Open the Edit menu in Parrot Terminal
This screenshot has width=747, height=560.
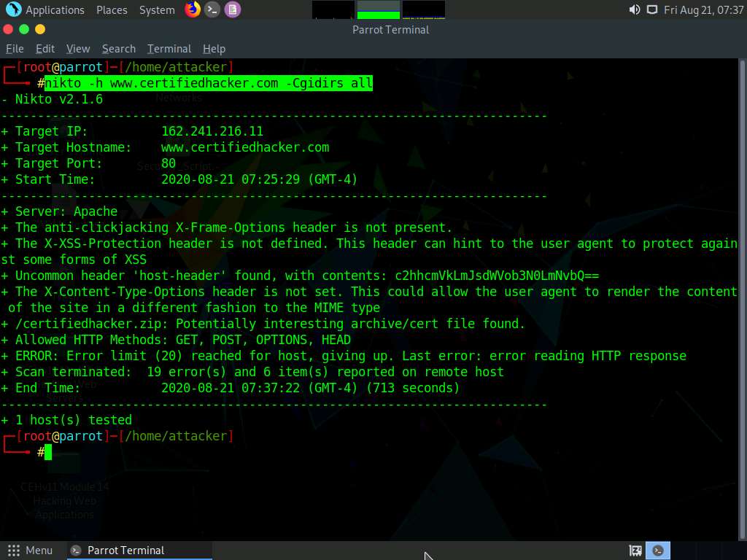[x=45, y=49]
